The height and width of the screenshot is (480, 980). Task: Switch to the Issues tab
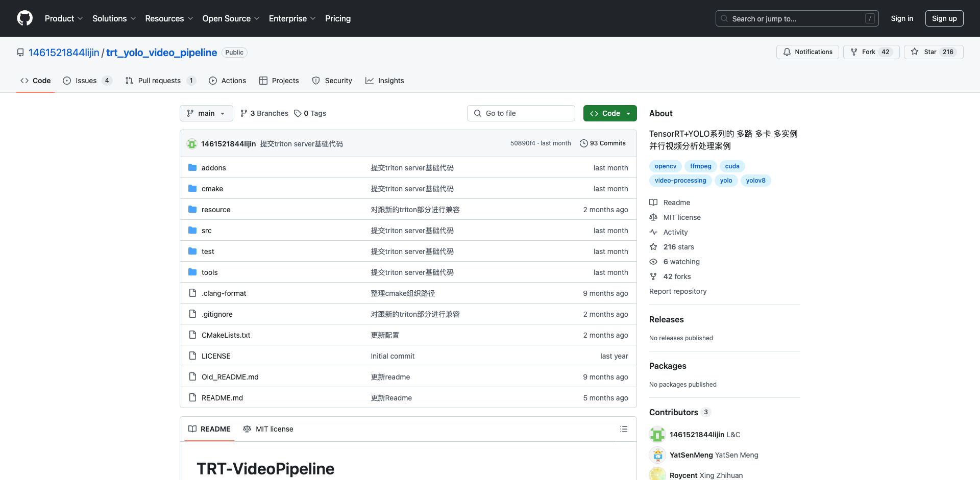tap(87, 81)
